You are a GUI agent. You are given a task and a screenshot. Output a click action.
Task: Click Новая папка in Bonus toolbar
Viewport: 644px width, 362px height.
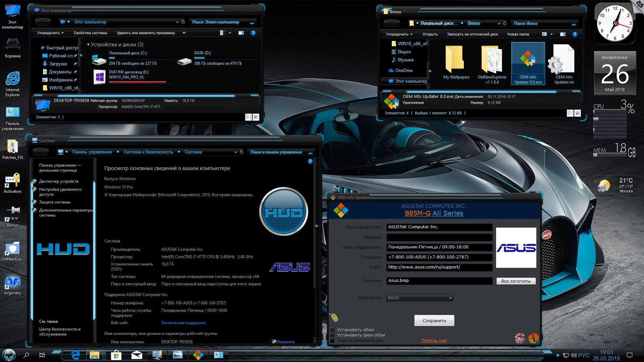click(518, 34)
